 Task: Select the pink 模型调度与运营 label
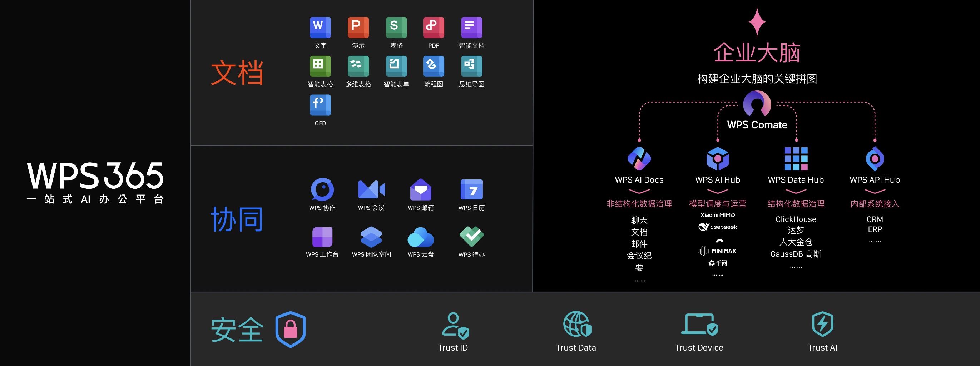[718, 203]
